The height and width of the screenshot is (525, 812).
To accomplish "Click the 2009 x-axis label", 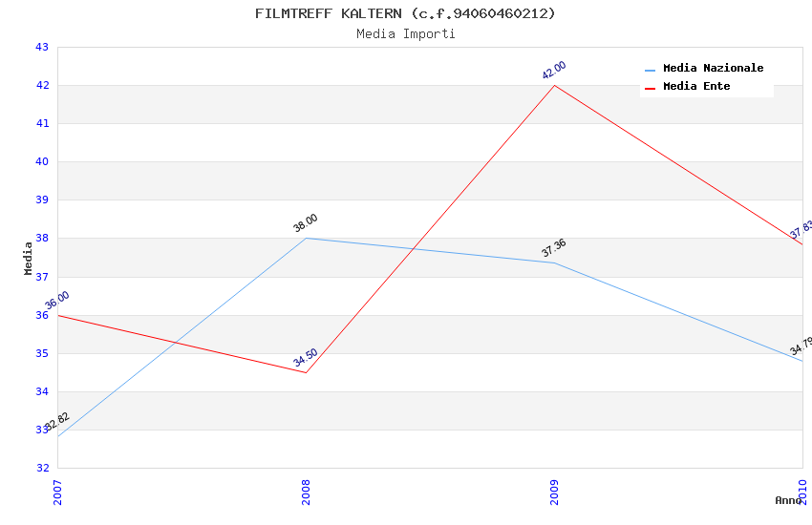I will tap(554, 491).
